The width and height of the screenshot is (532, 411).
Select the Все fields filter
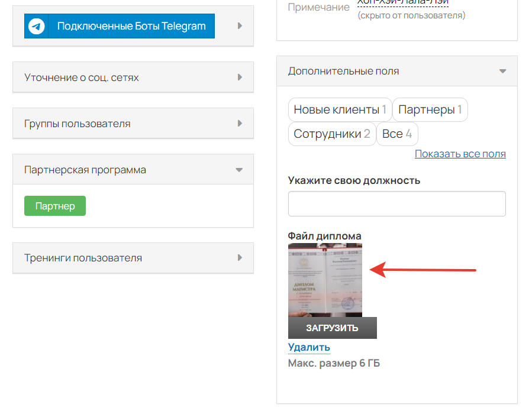tap(396, 134)
